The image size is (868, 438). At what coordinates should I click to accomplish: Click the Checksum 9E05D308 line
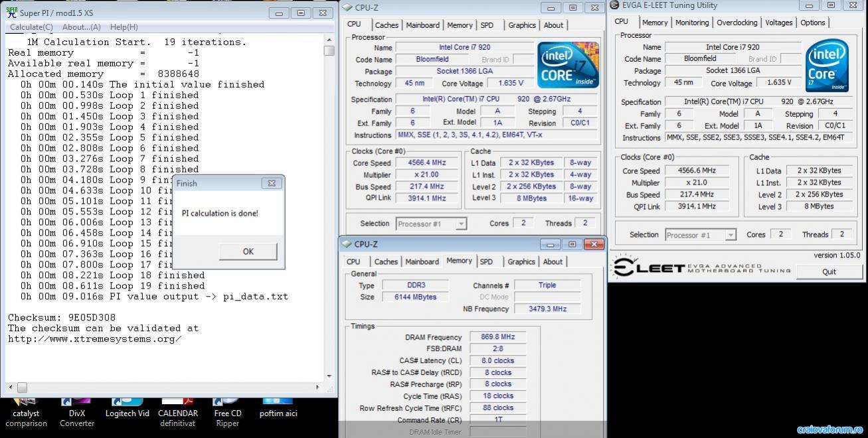click(62, 318)
